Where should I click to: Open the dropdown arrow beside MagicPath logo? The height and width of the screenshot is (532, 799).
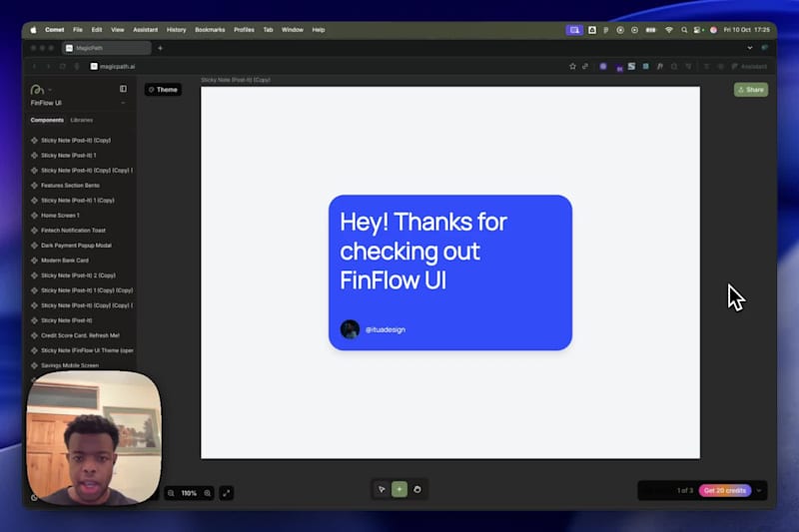click(50, 90)
